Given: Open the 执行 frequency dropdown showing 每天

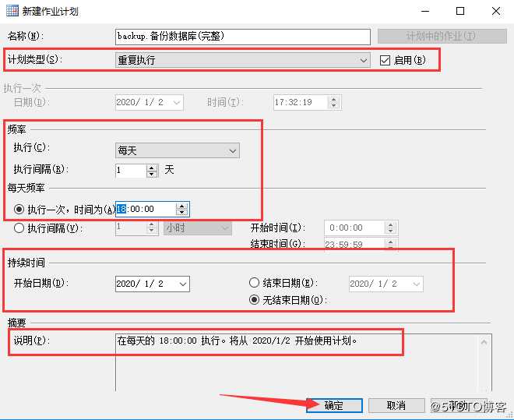Looking at the screenshot, I should click(x=178, y=150).
